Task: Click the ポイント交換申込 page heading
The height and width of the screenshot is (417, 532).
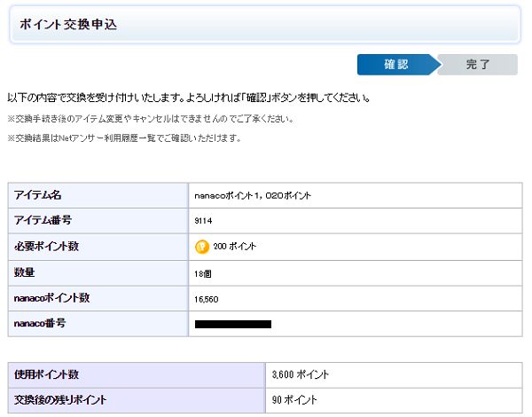Action: click(x=68, y=25)
